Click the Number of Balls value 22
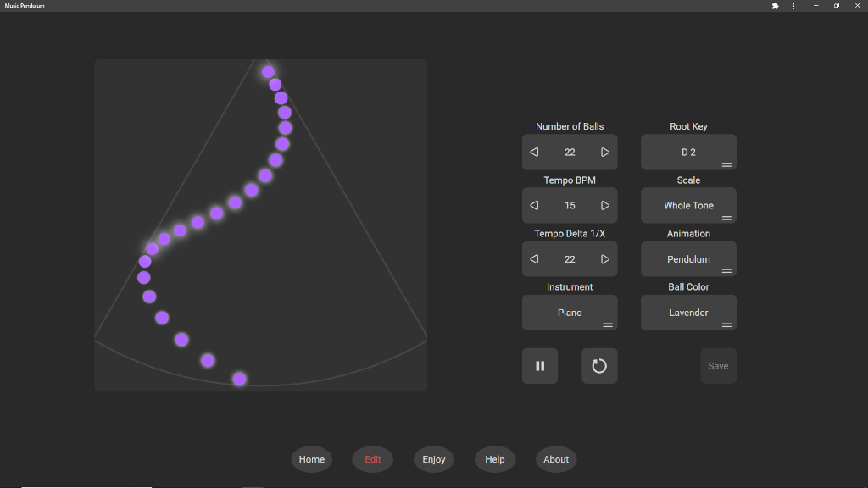The width and height of the screenshot is (868, 488). 570,152
